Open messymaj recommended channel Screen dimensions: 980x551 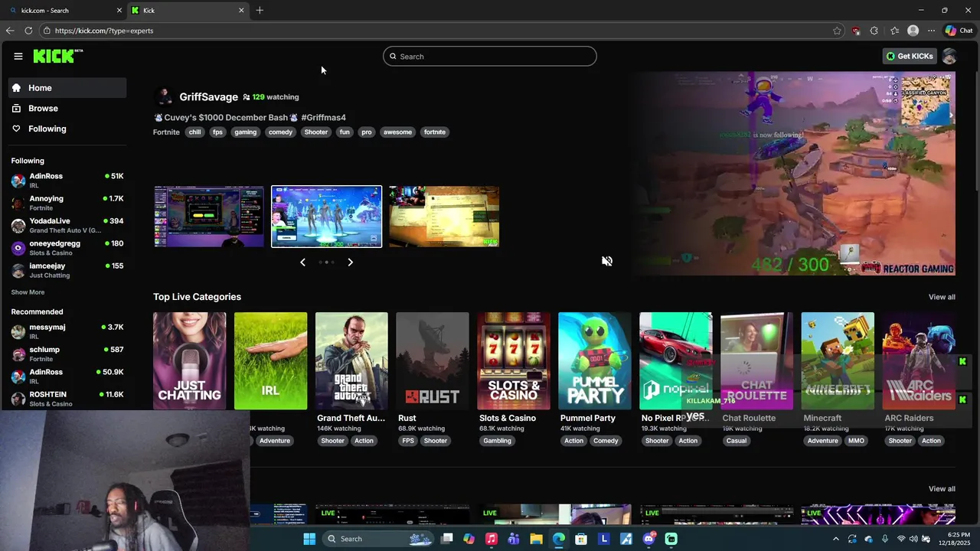click(67, 331)
